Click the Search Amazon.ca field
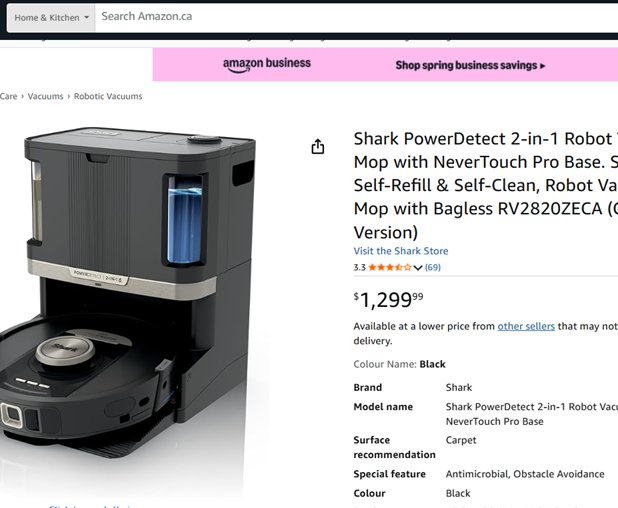The height and width of the screenshot is (508, 618). [350, 17]
